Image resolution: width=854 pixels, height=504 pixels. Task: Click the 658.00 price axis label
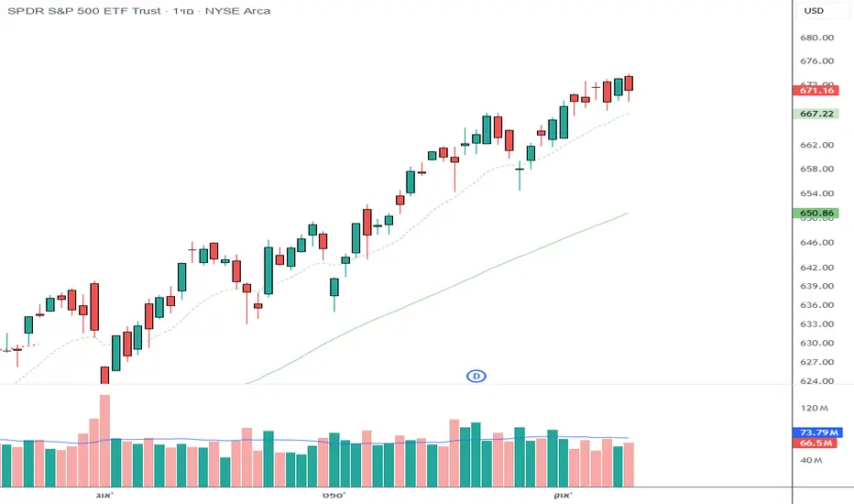pos(816,170)
